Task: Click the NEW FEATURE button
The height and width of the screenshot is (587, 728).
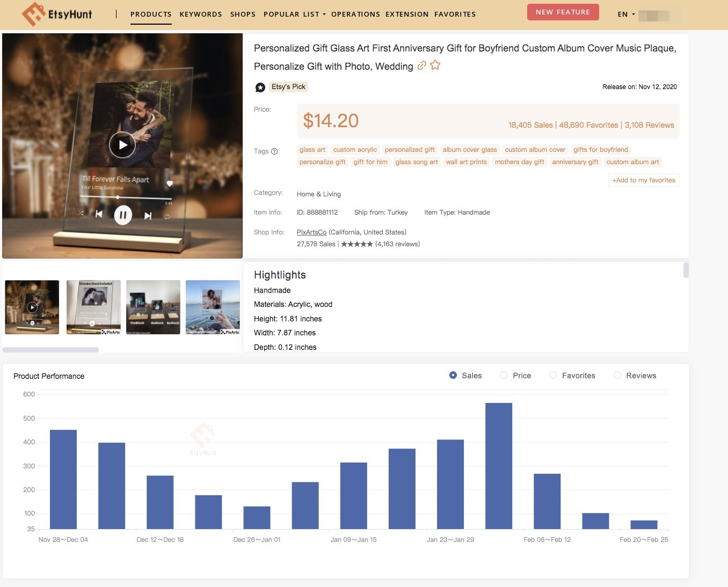Action: click(x=563, y=11)
